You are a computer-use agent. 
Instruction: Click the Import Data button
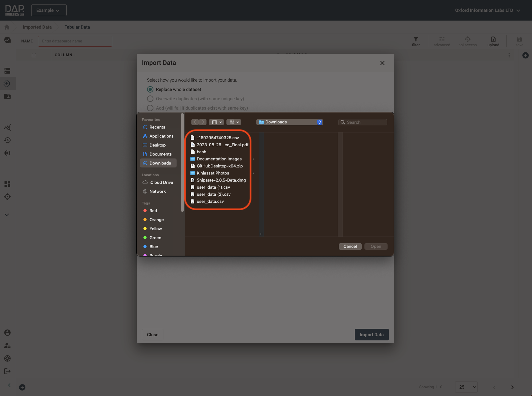pos(371,335)
